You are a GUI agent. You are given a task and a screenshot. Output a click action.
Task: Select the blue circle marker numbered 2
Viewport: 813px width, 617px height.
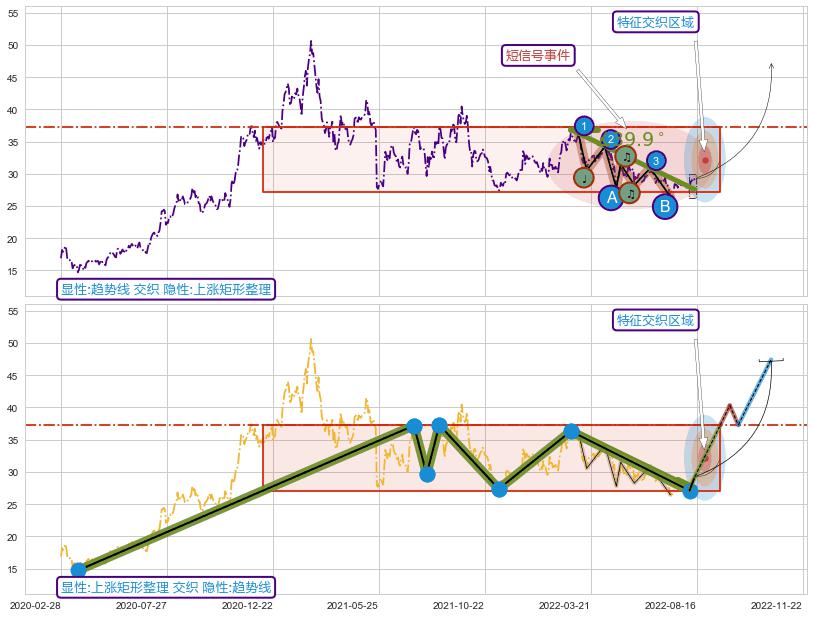coord(611,139)
